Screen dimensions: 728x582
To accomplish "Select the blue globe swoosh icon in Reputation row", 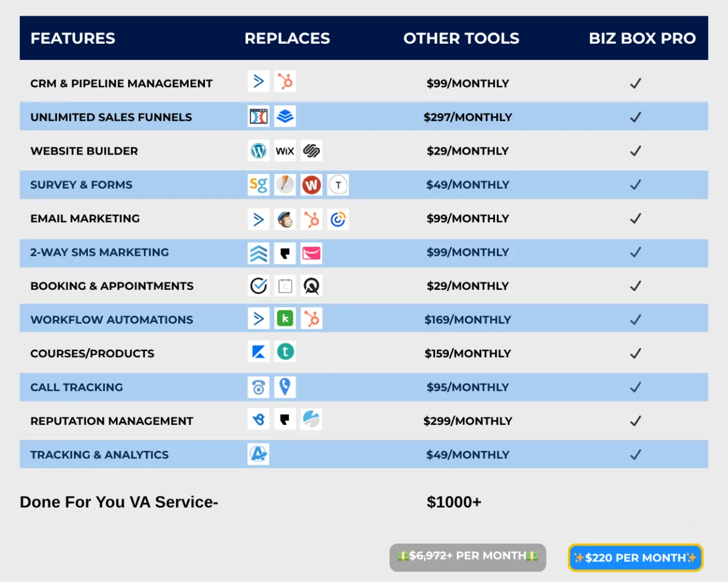I will [311, 419].
